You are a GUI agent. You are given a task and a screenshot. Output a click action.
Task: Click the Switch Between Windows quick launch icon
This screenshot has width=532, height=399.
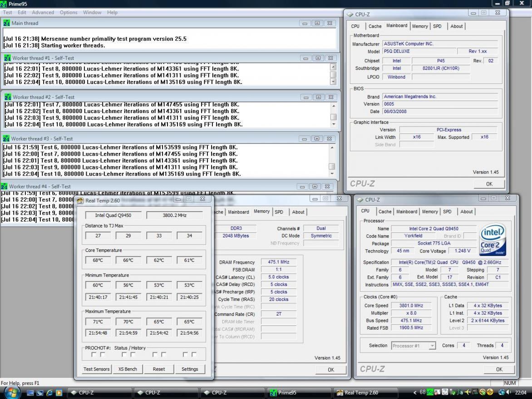[39, 393]
